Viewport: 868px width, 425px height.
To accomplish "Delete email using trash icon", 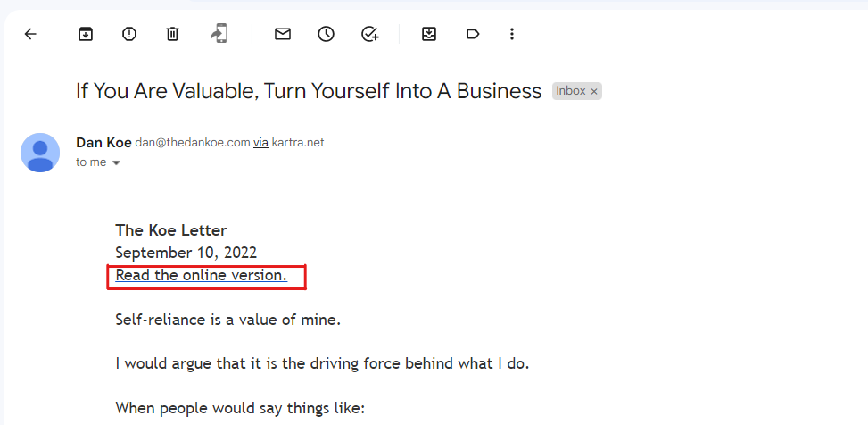I will (x=173, y=34).
